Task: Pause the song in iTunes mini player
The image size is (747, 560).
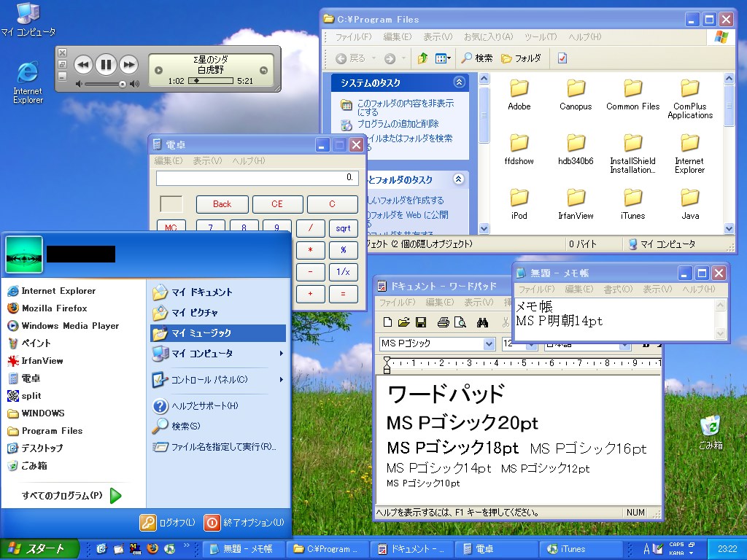Action: point(107,64)
